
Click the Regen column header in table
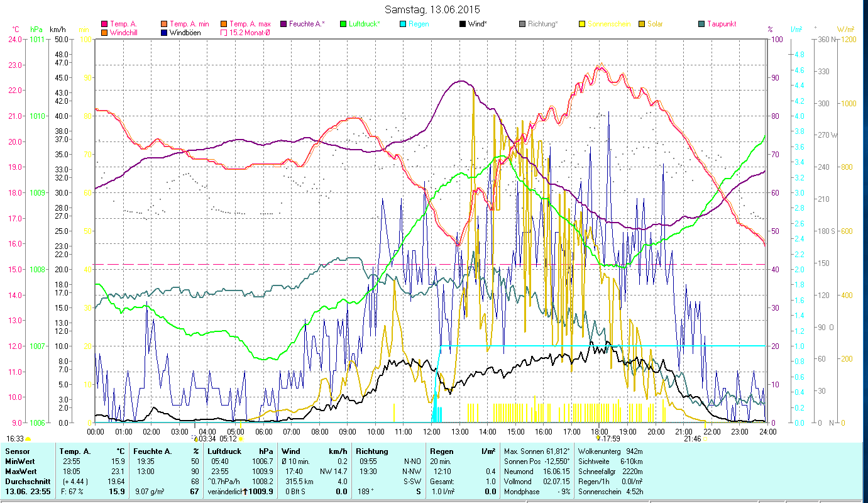[x=440, y=451]
